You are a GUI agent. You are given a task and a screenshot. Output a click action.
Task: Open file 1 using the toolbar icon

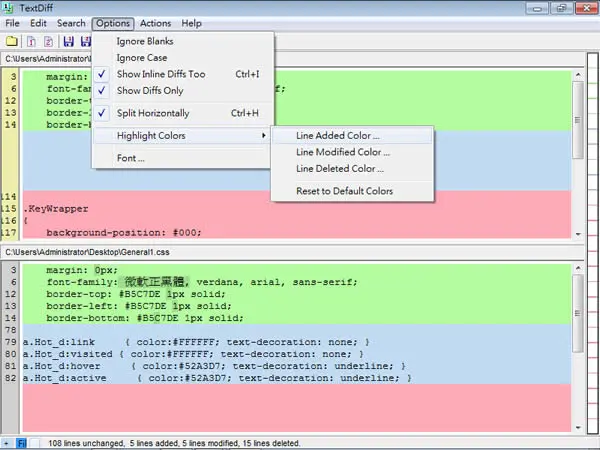click(x=31, y=41)
